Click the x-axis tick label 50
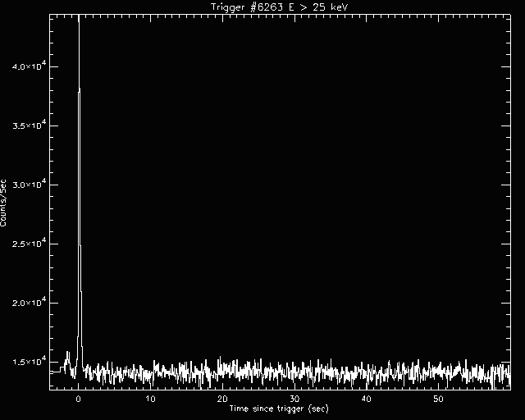The height and width of the screenshot is (420, 525). tap(438, 399)
